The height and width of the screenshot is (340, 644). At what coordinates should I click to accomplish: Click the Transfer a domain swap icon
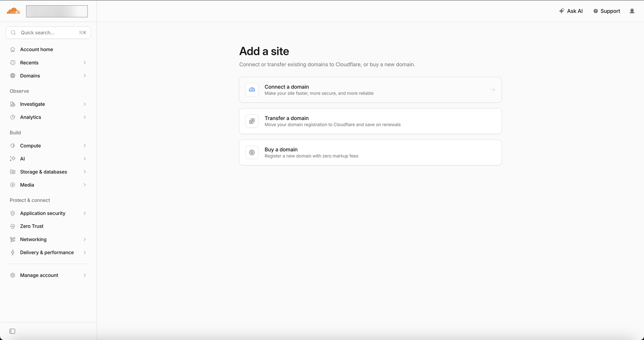point(252,121)
